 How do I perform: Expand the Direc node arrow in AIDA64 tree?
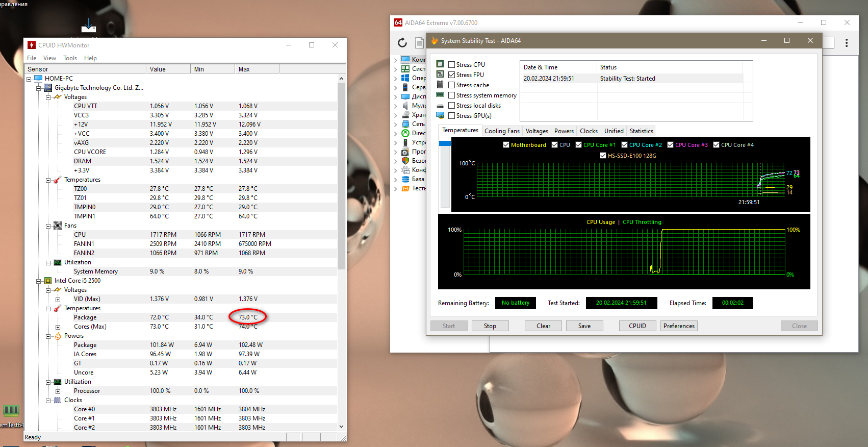coord(395,133)
